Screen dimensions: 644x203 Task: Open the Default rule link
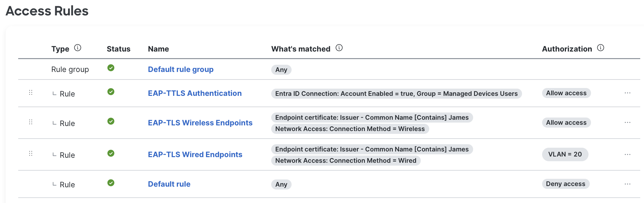pos(169,184)
